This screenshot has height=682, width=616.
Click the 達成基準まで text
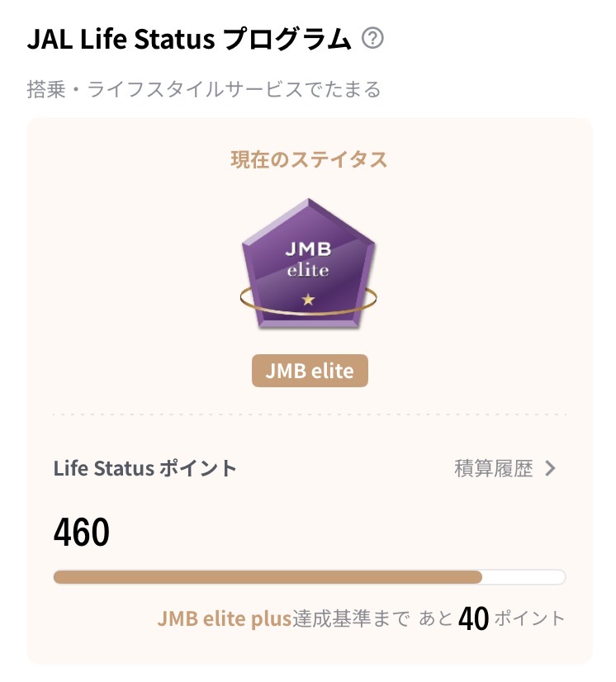click(352, 618)
